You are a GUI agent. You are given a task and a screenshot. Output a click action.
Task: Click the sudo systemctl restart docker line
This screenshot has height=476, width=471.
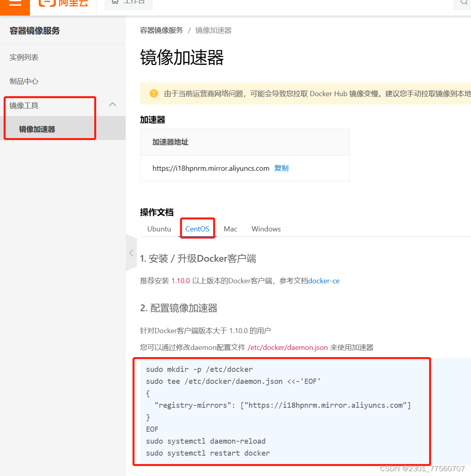click(x=208, y=453)
